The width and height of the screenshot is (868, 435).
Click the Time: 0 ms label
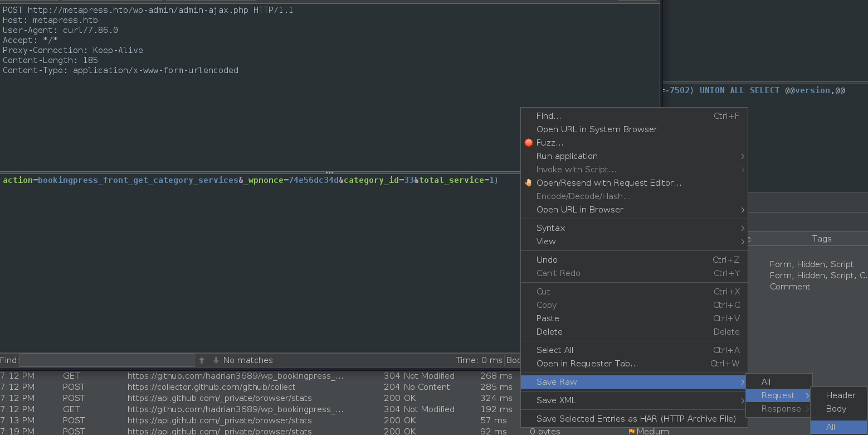coord(479,360)
